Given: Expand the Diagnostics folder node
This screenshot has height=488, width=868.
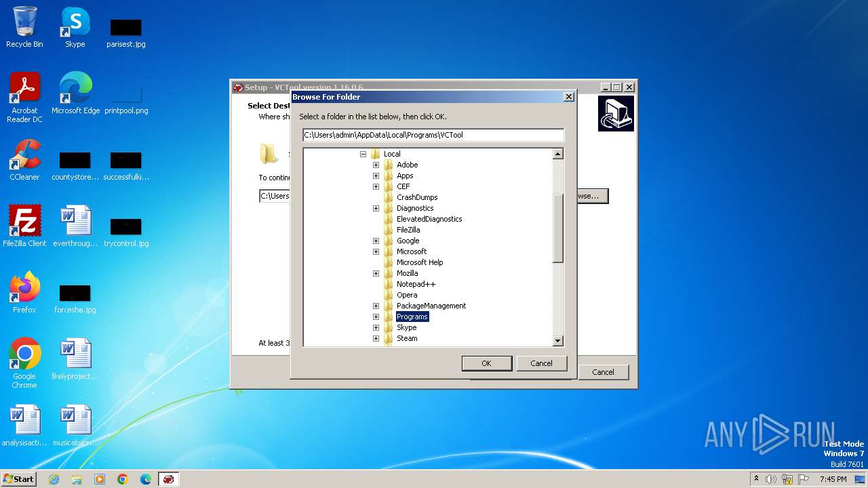Looking at the screenshot, I should click(376, 208).
